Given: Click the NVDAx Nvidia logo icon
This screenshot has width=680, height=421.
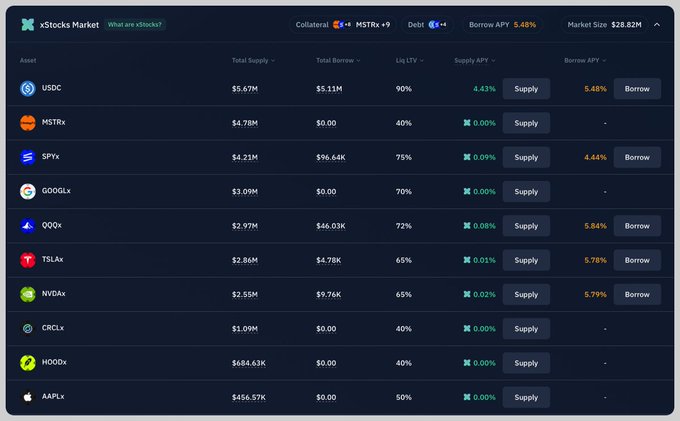Looking at the screenshot, I should (28, 294).
